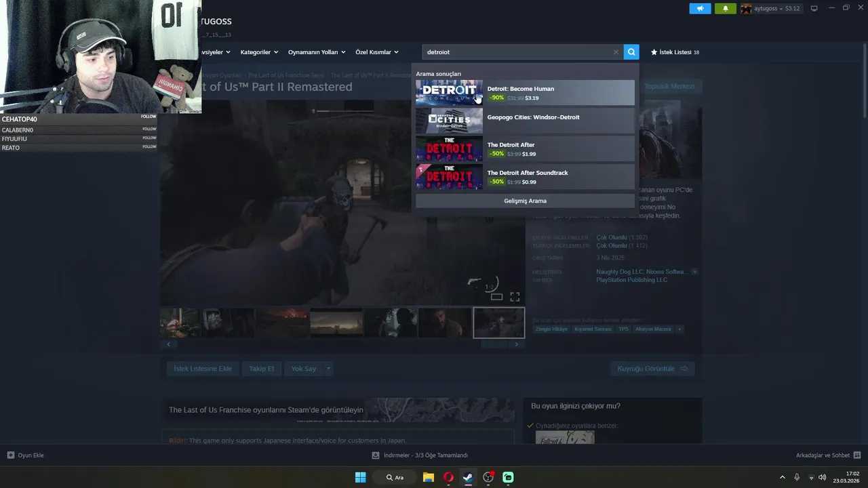Click the thumbnail strip scrollbar handle

pos(494,344)
